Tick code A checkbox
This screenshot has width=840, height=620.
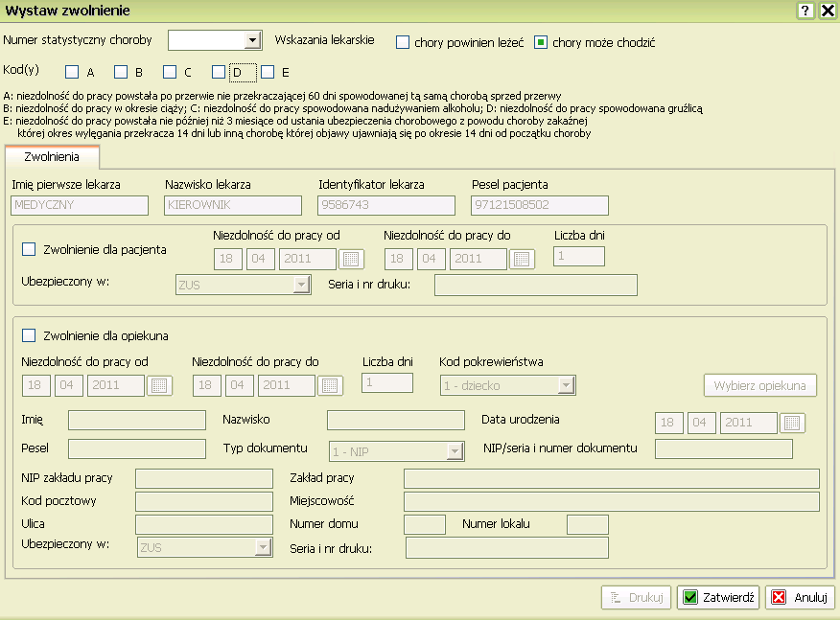(x=72, y=72)
